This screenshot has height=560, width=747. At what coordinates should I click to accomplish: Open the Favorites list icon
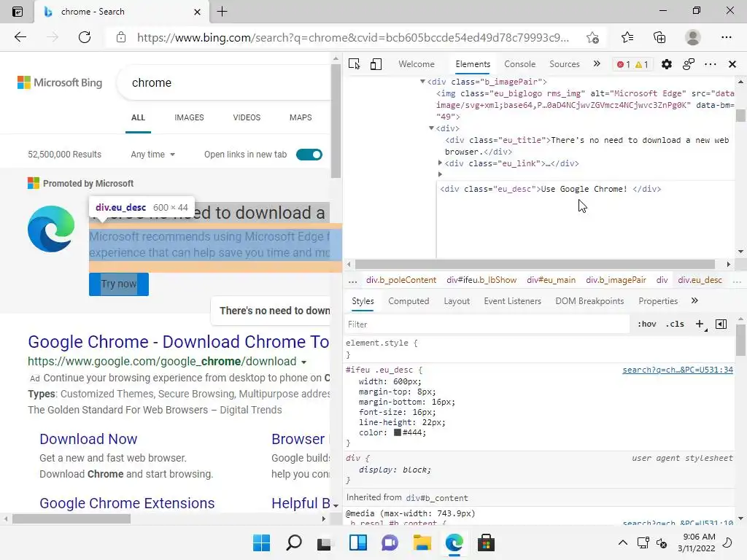627,37
